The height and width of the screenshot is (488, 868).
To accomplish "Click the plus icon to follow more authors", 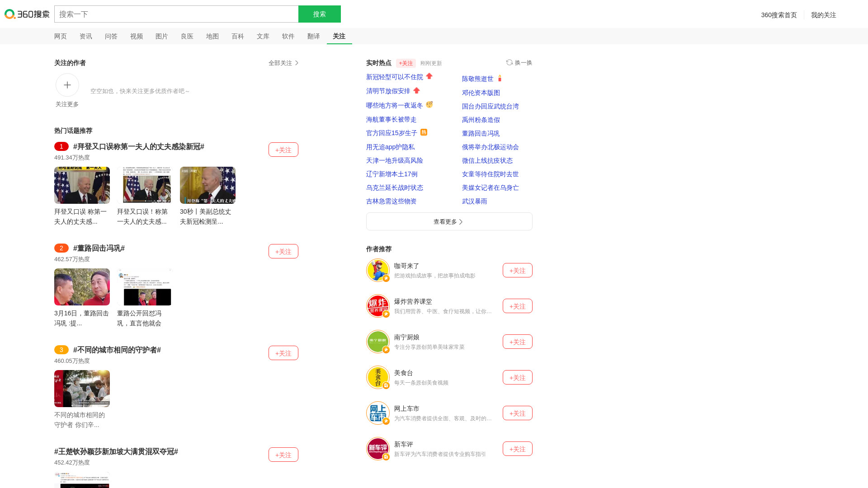I will [x=67, y=85].
